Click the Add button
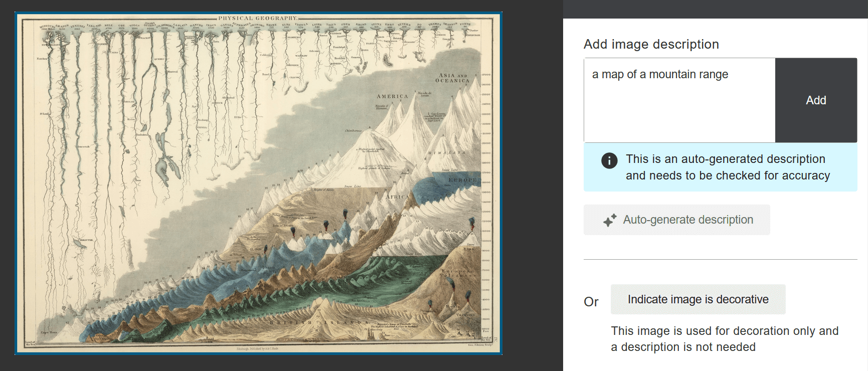 tap(816, 100)
